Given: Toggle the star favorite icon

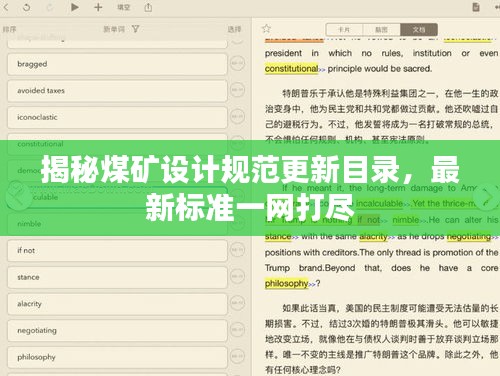Looking at the screenshot, I should coord(266,29).
